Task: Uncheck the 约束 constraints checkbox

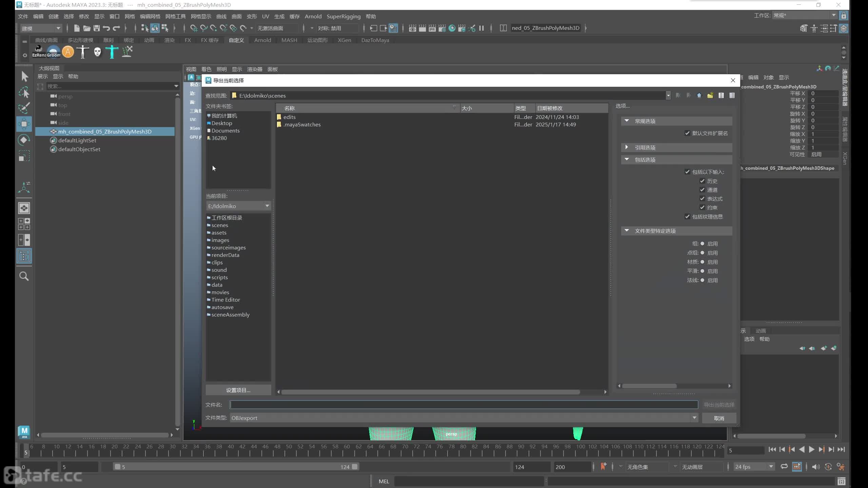Action: pyautogui.click(x=702, y=207)
